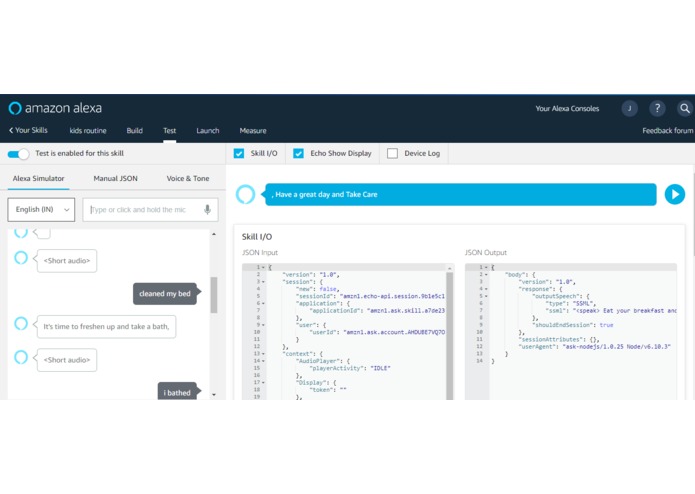Collapse the outputSpeech fold arrow in JSON Output

click(486, 296)
